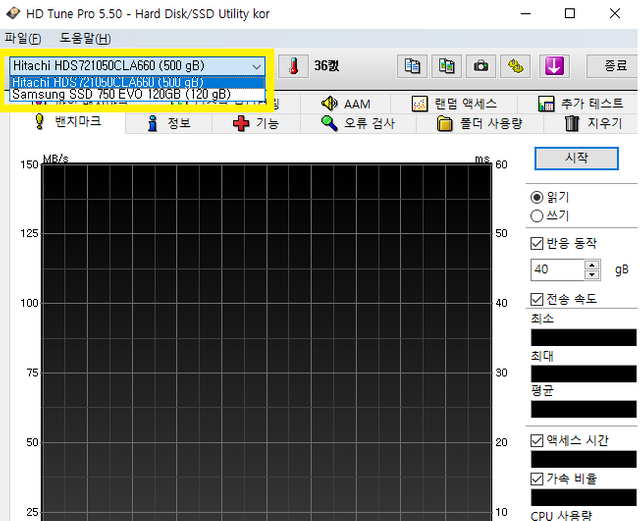Click the bar graph icon on 추가 테스트 tab
This screenshot has height=521, width=640.
pyautogui.click(x=546, y=104)
